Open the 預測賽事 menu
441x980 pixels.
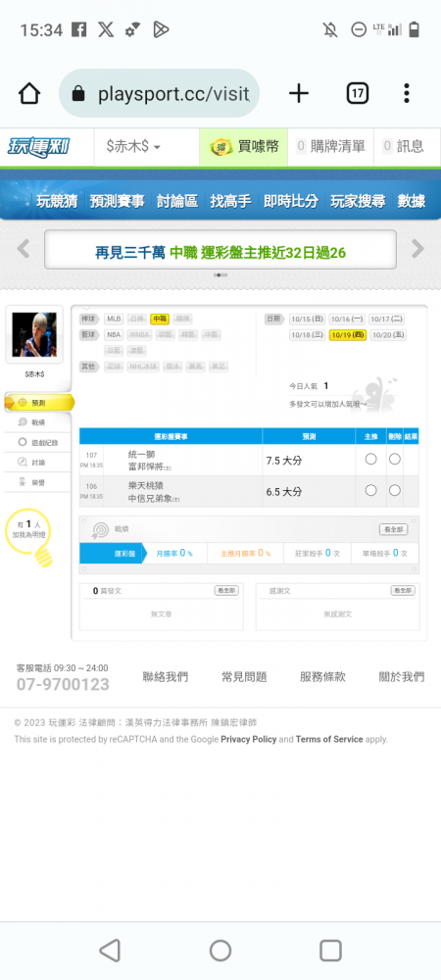pyautogui.click(x=117, y=201)
